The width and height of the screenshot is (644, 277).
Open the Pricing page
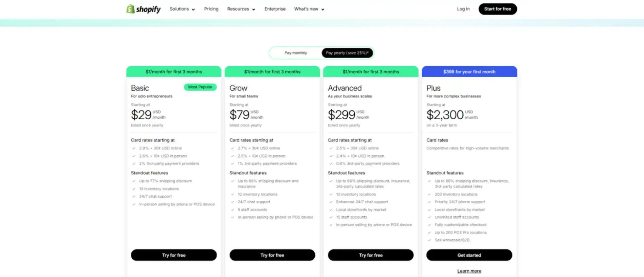[211, 9]
